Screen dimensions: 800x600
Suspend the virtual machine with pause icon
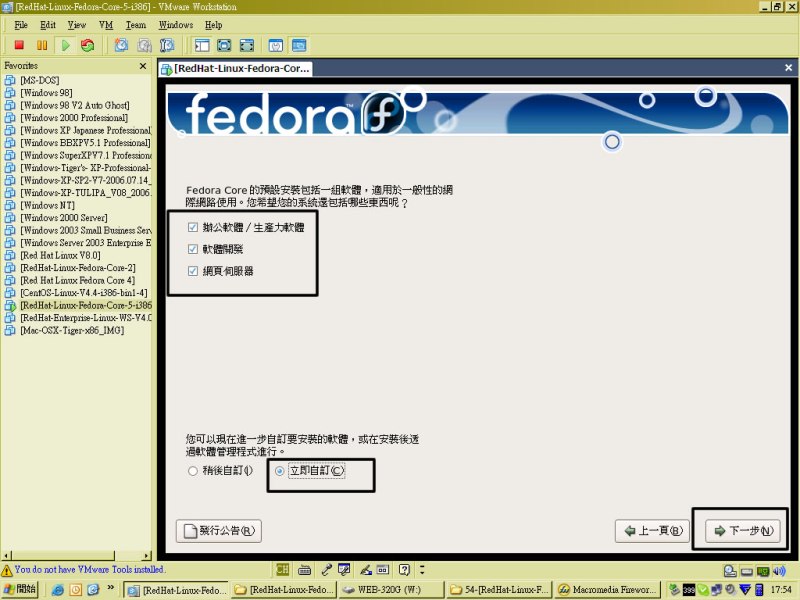click(42, 45)
